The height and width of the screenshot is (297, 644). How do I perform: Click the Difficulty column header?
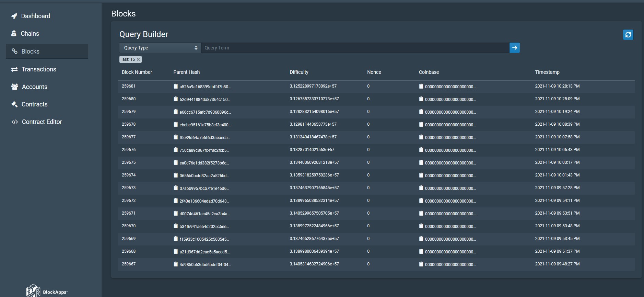[299, 72]
